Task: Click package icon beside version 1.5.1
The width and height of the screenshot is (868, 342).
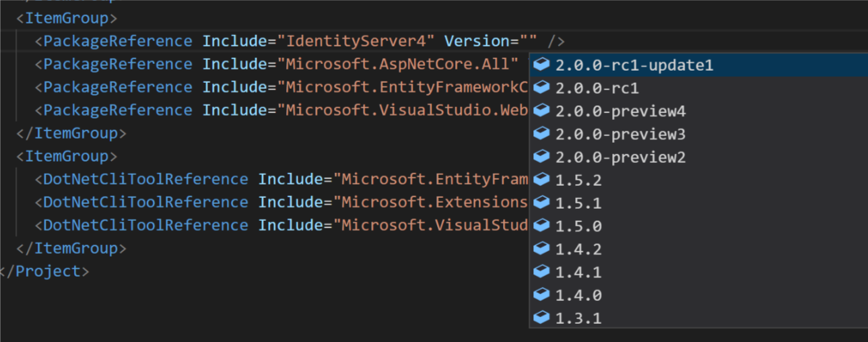Action: click(541, 202)
